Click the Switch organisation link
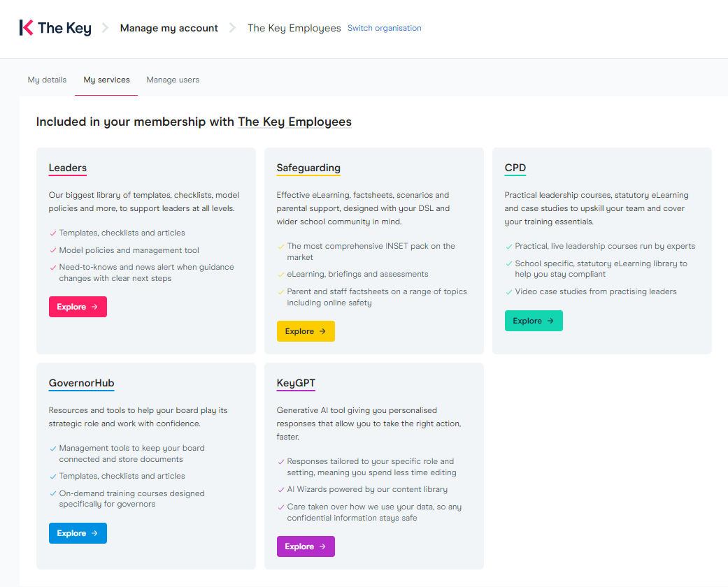728x587 pixels. pos(385,28)
